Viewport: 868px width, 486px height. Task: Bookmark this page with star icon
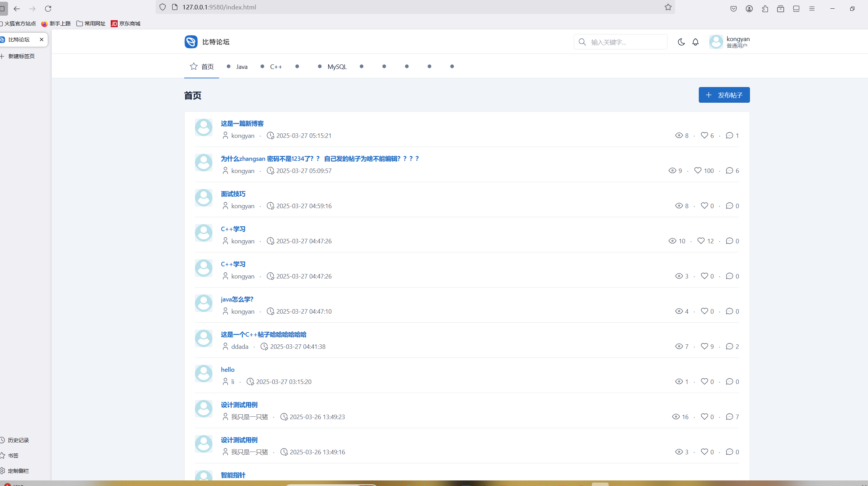click(x=668, y=7)
